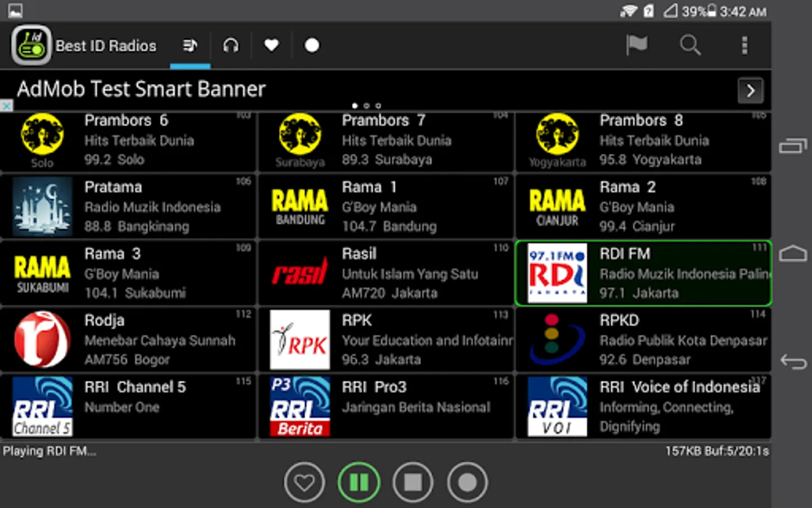Tap the Rama Sukabumi logo
This screenshot has width=812, height=508.
point(42,273)
